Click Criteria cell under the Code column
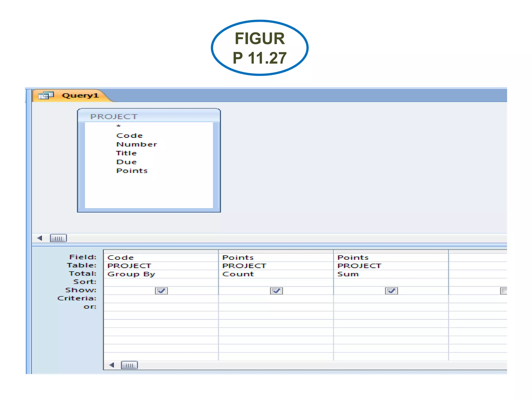532x399 pixels. (161, 299)
